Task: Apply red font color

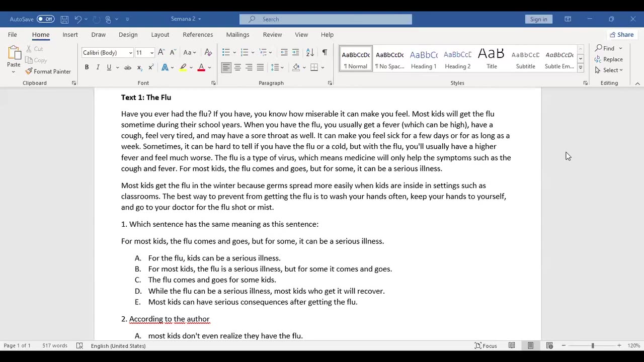Action: click(201, 67)
